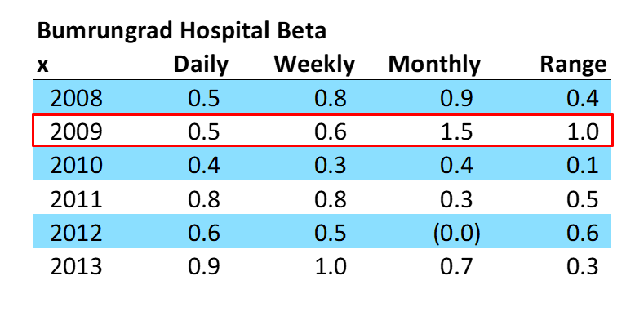
Task: Select the x header cell
Action: pyautogui.click(x=42, y=66)
